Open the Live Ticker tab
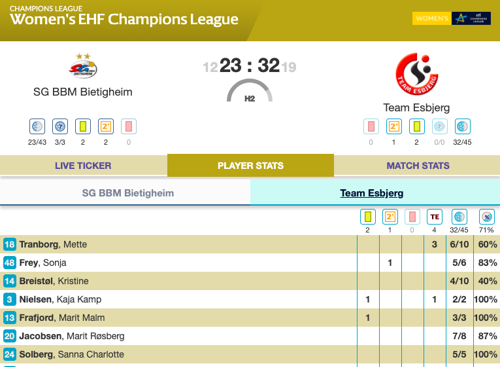 [x=83, y=165]
